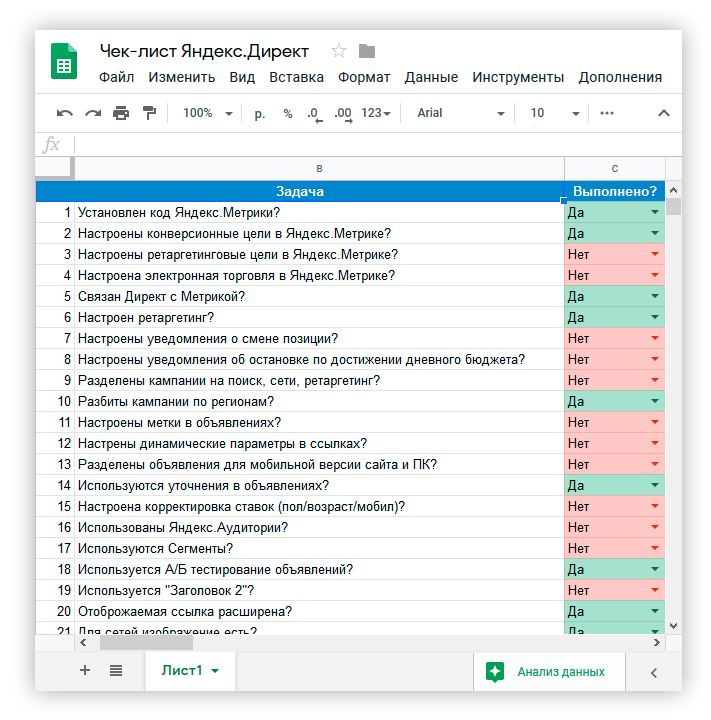
Task: Click the Google Sheets home logo
Action: (x=65, y=62)
